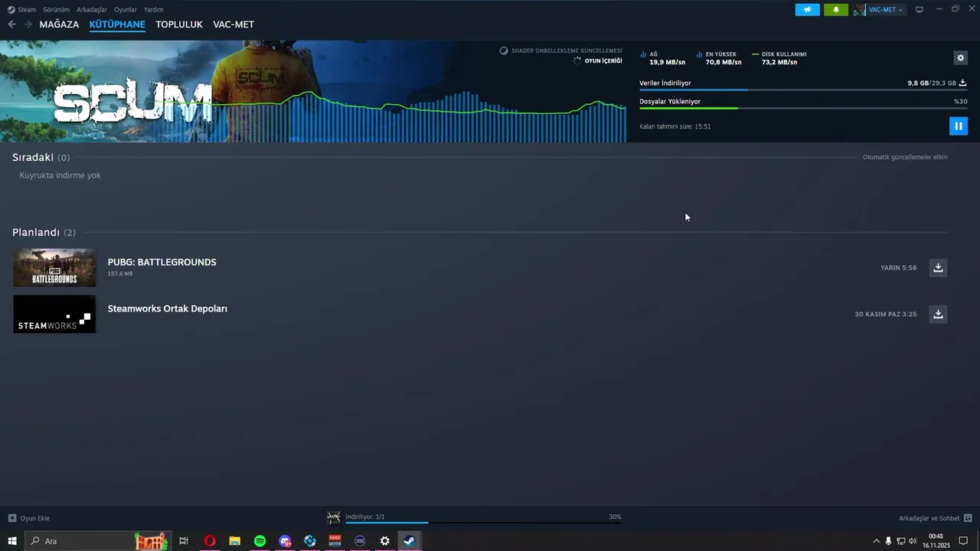Pause the SCUM download
980x551 pixels.
958,126
